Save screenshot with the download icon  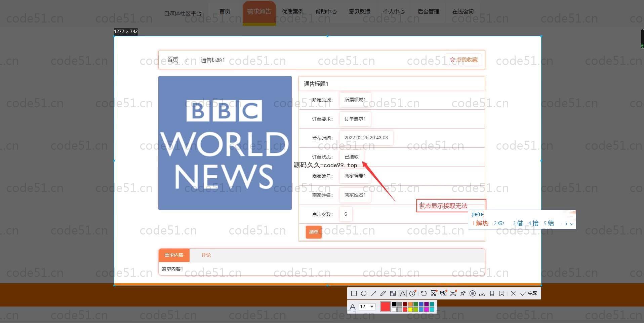click(482, 293)
